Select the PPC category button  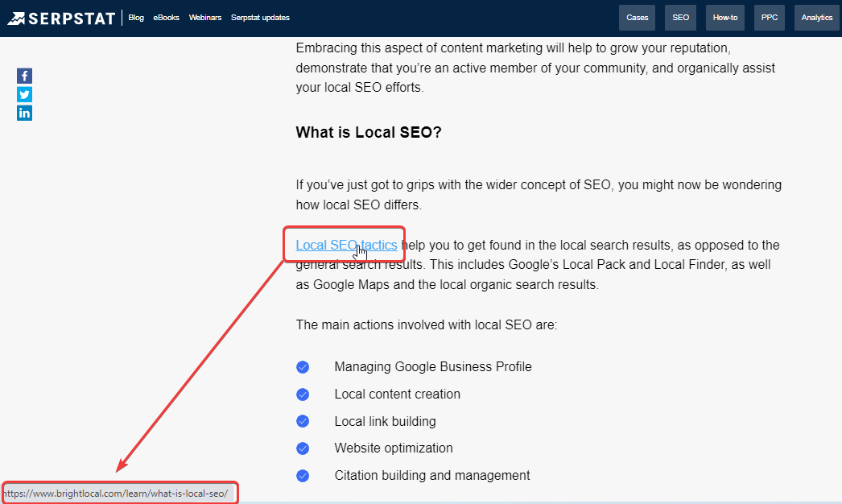click(769, 18)
